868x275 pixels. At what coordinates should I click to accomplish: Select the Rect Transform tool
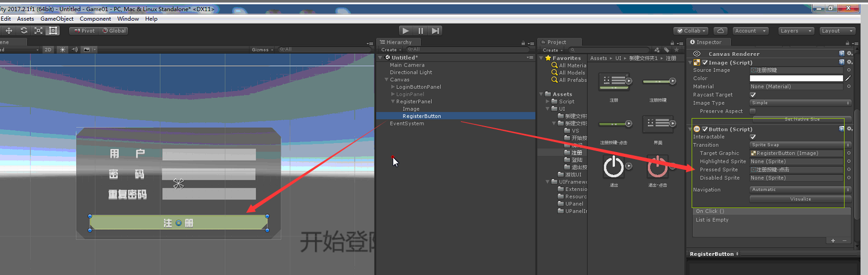[x=53, y=31]
